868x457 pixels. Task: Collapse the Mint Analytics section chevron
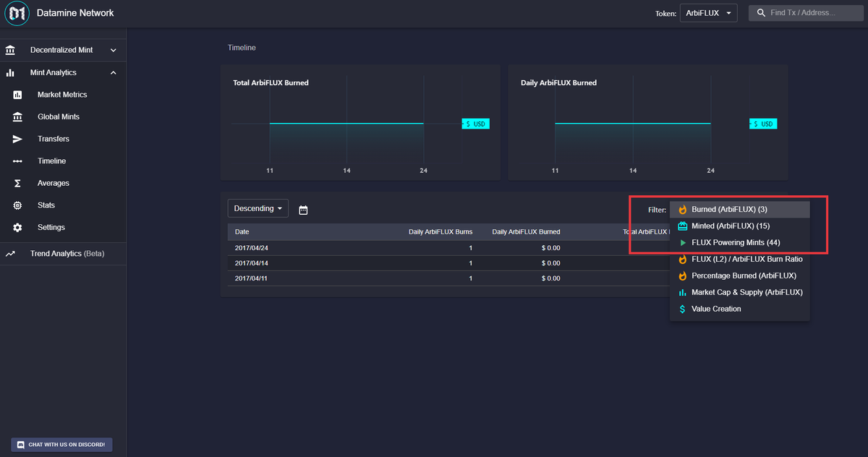[x=113, y=72]
